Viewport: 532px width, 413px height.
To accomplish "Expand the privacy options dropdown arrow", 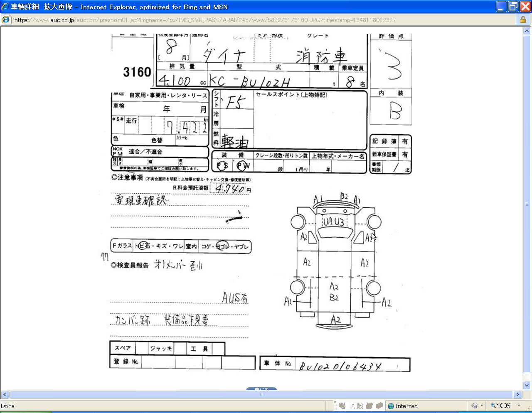I will (482, 406).
